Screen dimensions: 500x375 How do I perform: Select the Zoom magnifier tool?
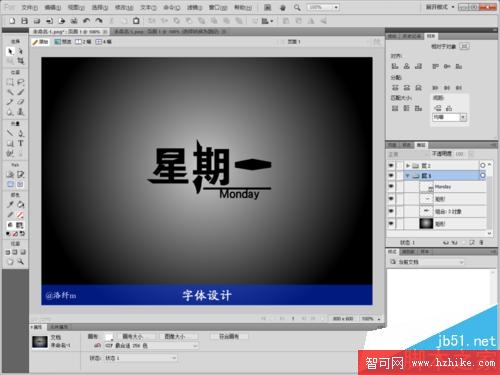click(21, 262)
